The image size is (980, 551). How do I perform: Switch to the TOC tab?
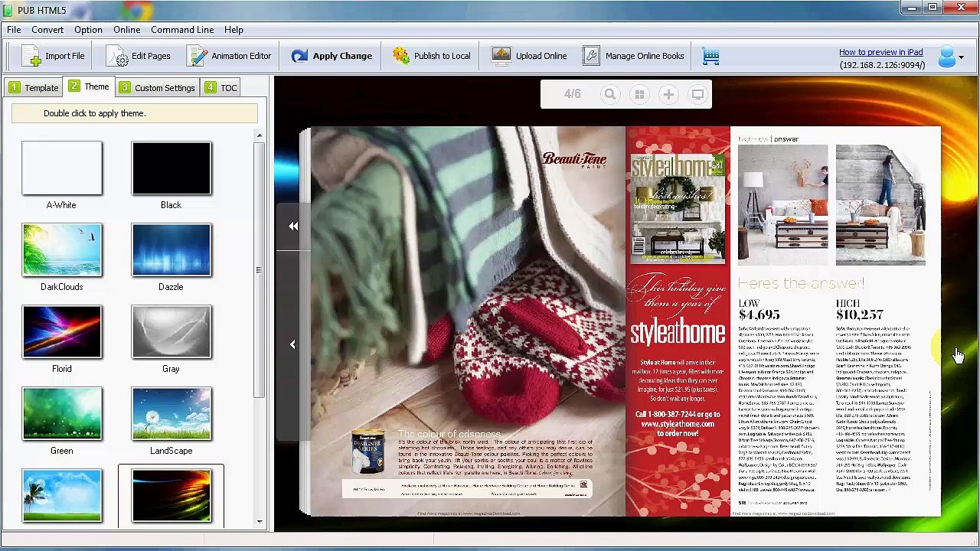click(220, 87)
